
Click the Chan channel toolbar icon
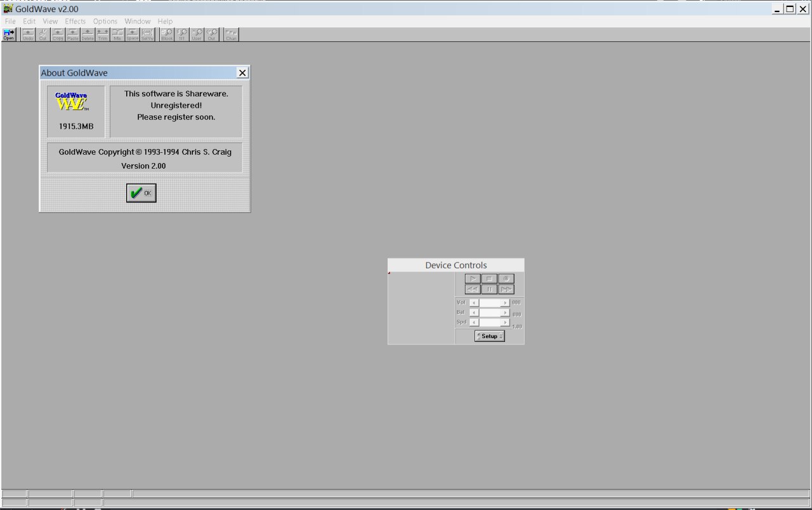point(232,35)
